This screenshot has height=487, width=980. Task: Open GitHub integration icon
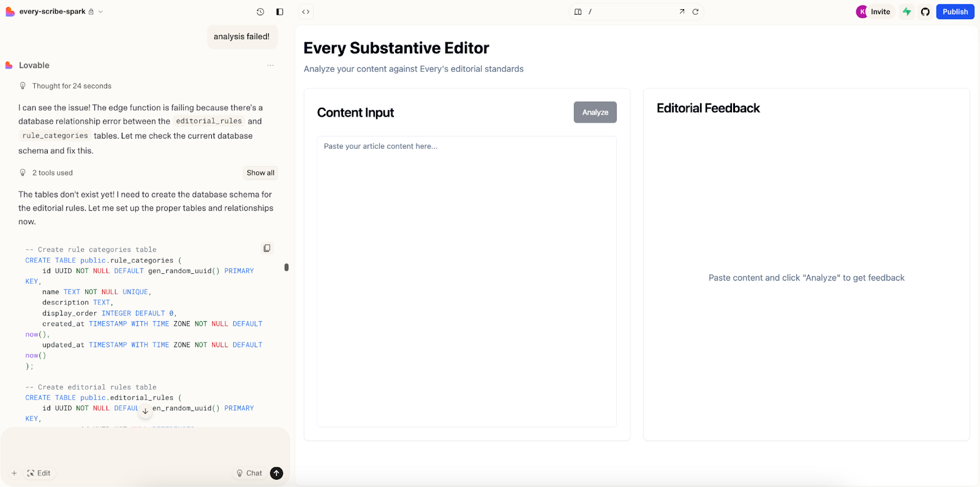(x=925, y=12)
